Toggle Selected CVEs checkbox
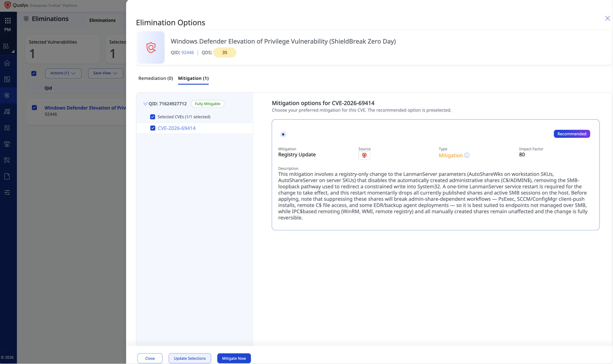Viewport: 613px width, 364px height. (153, 117)
